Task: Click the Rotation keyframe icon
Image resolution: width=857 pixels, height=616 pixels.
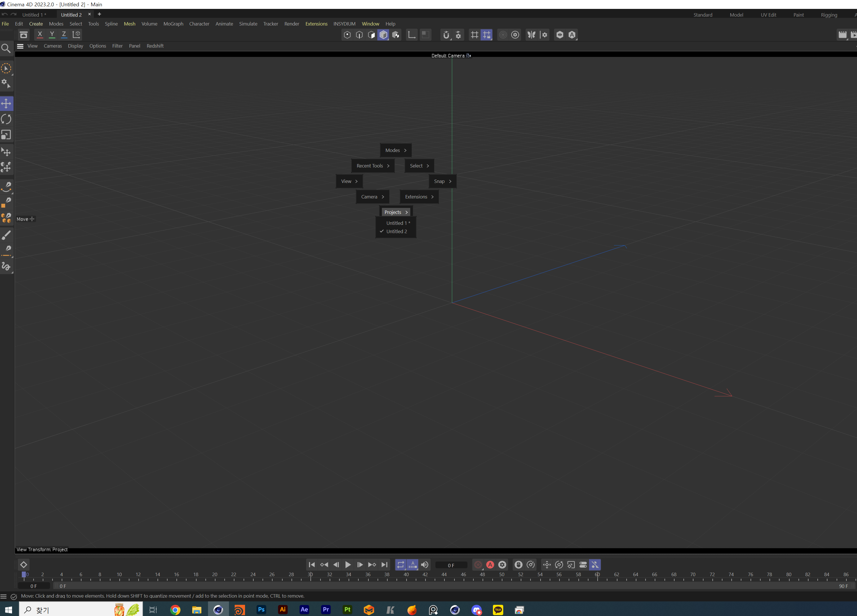Action: [559, 565]
